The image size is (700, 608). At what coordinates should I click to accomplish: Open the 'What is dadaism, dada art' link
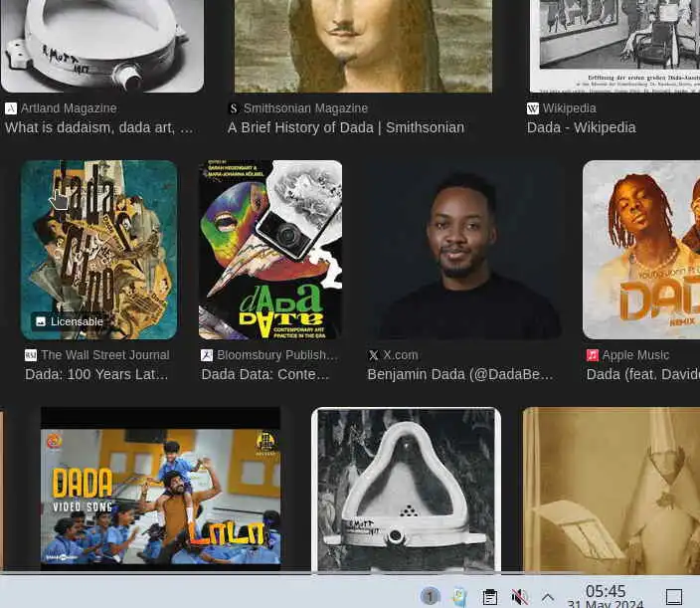tap(99, 127)
